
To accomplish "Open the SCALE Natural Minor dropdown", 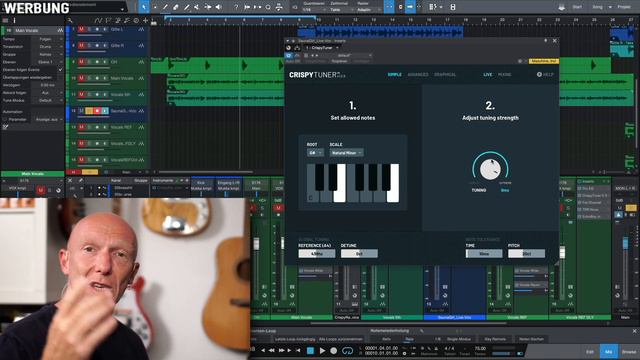I will [x=346, y=153].
